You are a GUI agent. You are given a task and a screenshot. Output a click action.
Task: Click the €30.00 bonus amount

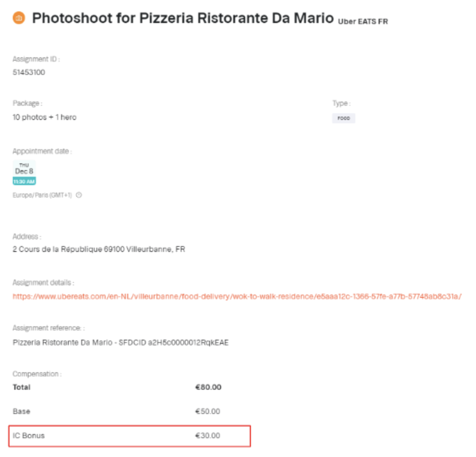208,435
